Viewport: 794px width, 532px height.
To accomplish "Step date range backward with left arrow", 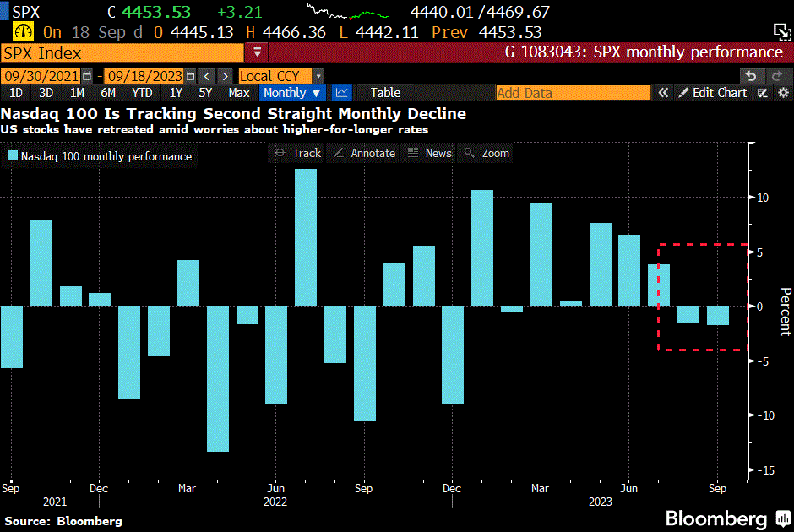I will (207, 76).
